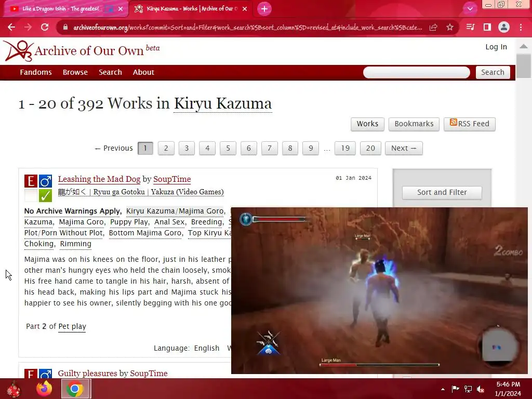532x399 pixels.
Task: Go to results page 7
Action: (270, 148)
